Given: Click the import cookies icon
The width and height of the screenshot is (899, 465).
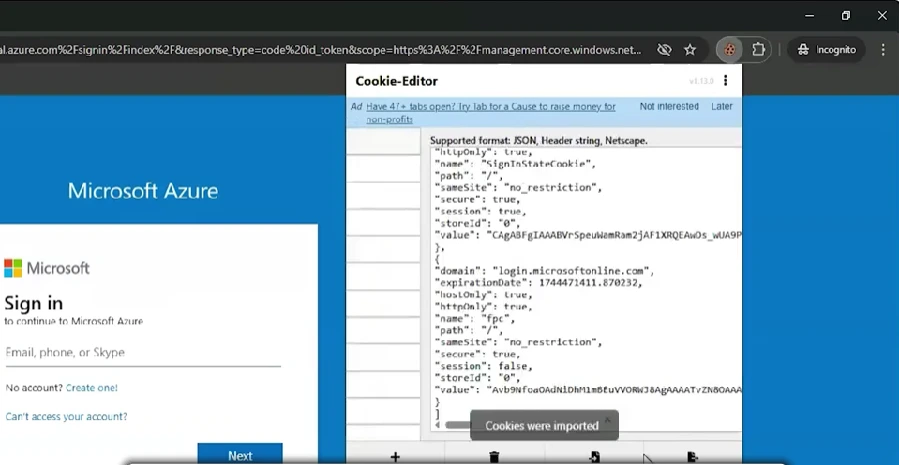Looking at the screenshot, I should pos(595,457).
